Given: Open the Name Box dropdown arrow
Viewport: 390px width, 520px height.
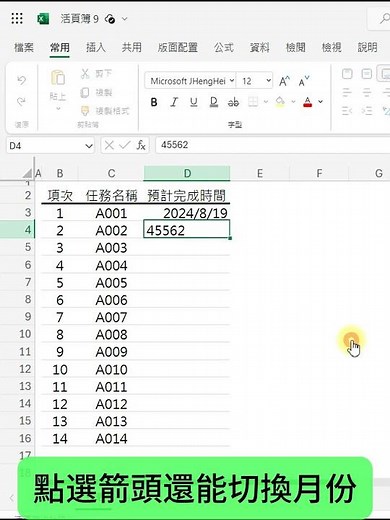Looking at the screenshot, I should (x=89, y=146).
